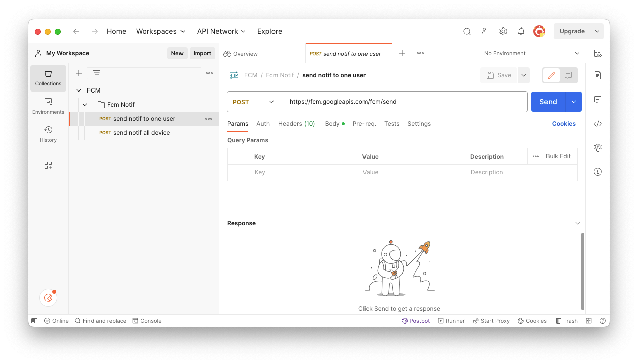Switch to the comment mode icon

(568, 75)
